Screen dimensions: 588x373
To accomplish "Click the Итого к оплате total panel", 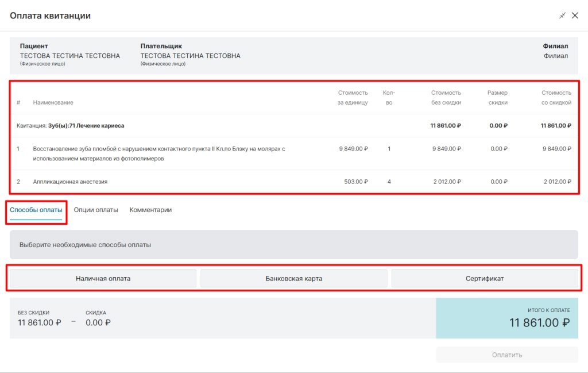I will click(x=507, y=318).
